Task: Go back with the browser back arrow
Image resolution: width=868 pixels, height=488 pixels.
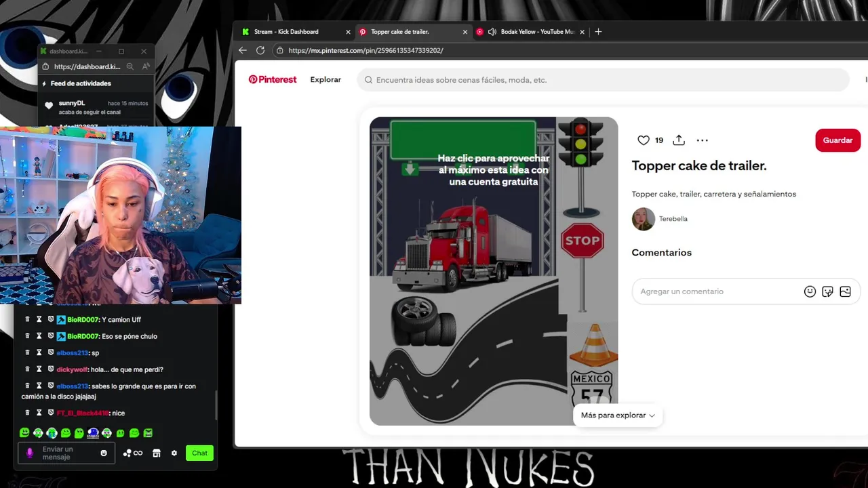Action: point(243,50)
